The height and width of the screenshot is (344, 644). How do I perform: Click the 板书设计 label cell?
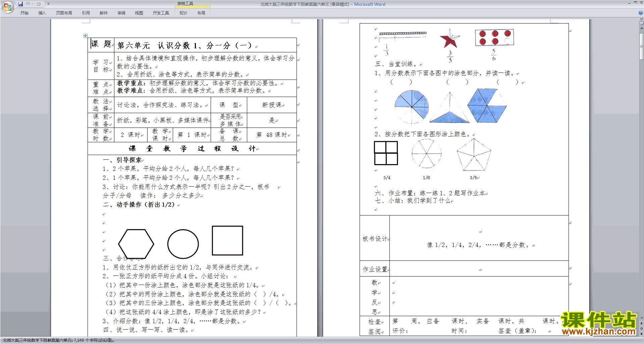(375, 239)
